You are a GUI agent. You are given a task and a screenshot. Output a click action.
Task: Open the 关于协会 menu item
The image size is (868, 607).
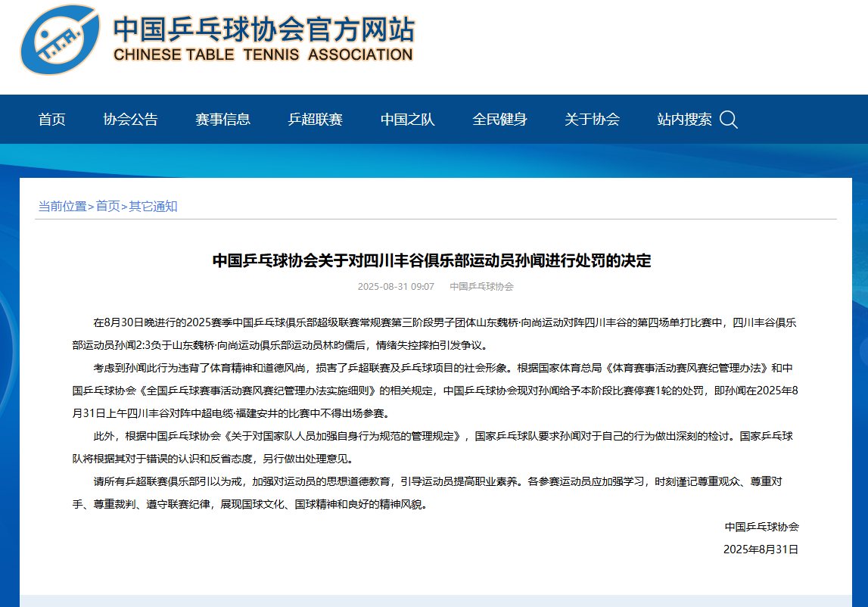593,120
